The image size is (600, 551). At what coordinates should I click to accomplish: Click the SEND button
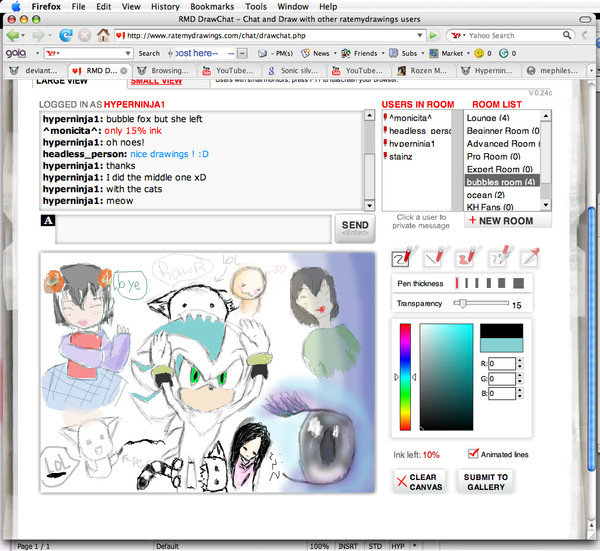[x=355, y=228]
